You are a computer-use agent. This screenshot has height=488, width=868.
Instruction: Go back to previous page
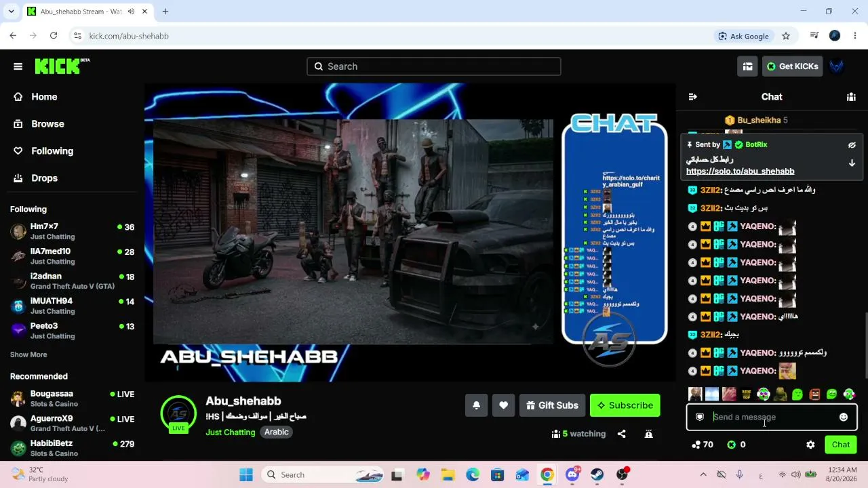tap(13, 36)
